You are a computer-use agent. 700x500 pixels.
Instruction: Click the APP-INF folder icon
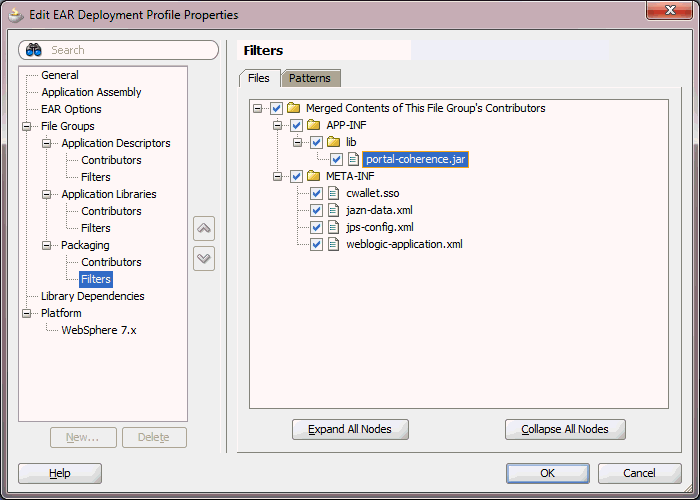(x=313, y=125)
